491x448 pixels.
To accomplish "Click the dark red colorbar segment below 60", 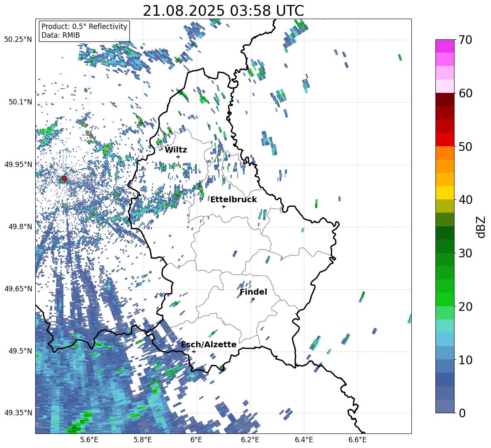I will tap(445, 99).
